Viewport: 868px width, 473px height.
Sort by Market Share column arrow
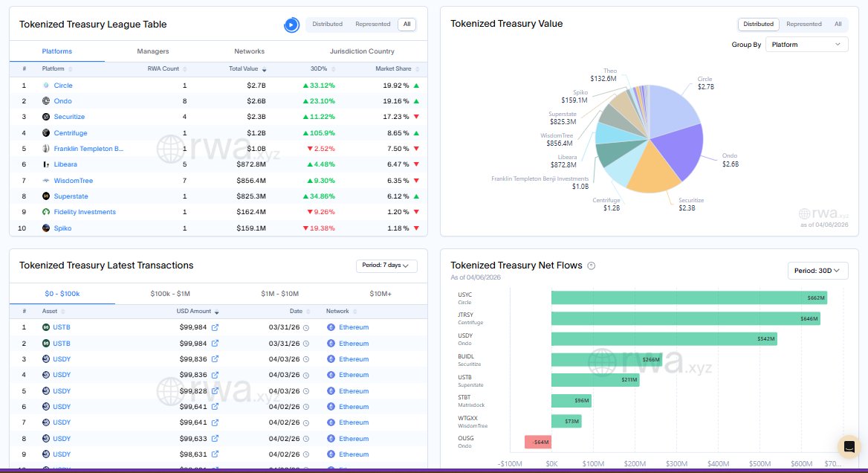click(x=418, y=69)
